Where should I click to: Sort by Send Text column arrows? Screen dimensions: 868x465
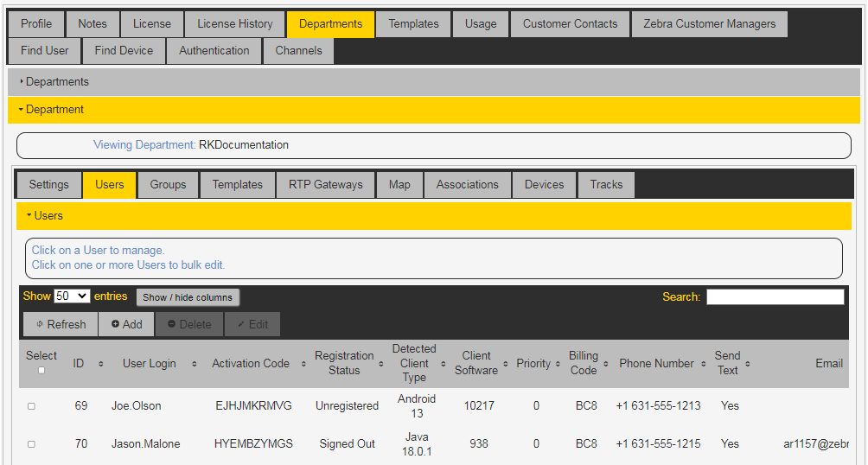(747, 364)
